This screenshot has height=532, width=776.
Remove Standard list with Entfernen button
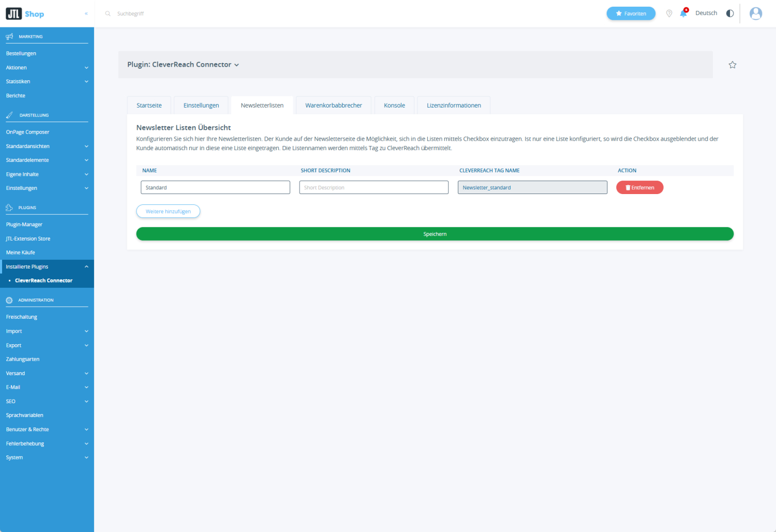coord(639,188)
